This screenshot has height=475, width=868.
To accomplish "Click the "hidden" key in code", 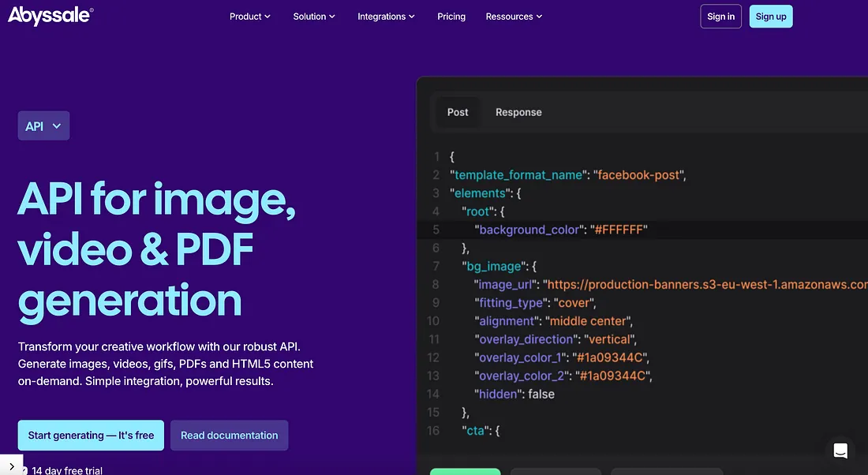I will [498, 395].
